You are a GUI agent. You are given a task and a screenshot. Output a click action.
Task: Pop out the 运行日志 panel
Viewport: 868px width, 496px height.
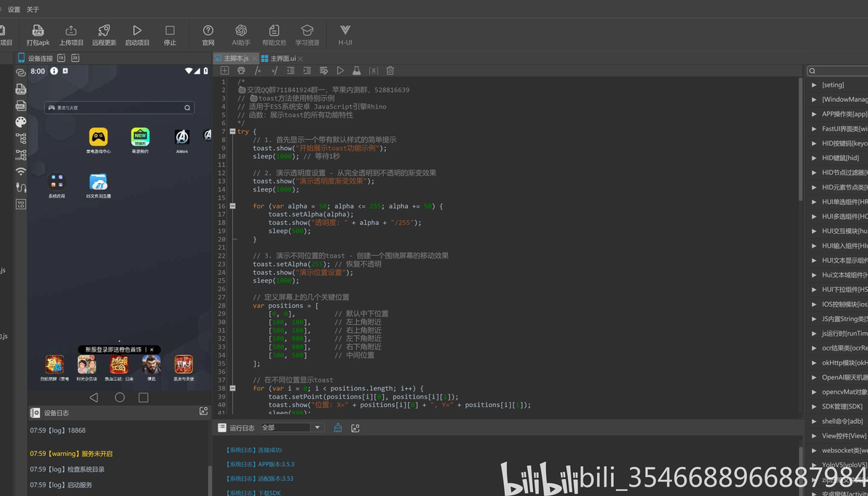click(355, 428)
